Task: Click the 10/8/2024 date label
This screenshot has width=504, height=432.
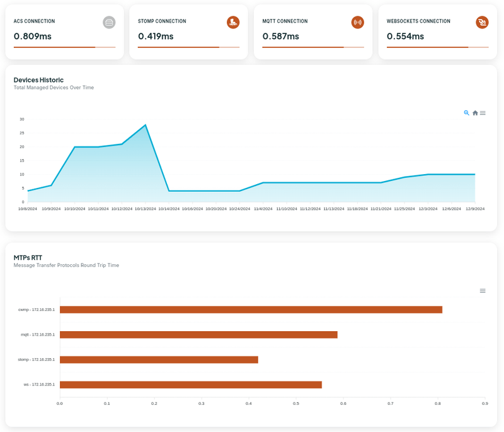Action: point(28,209)
